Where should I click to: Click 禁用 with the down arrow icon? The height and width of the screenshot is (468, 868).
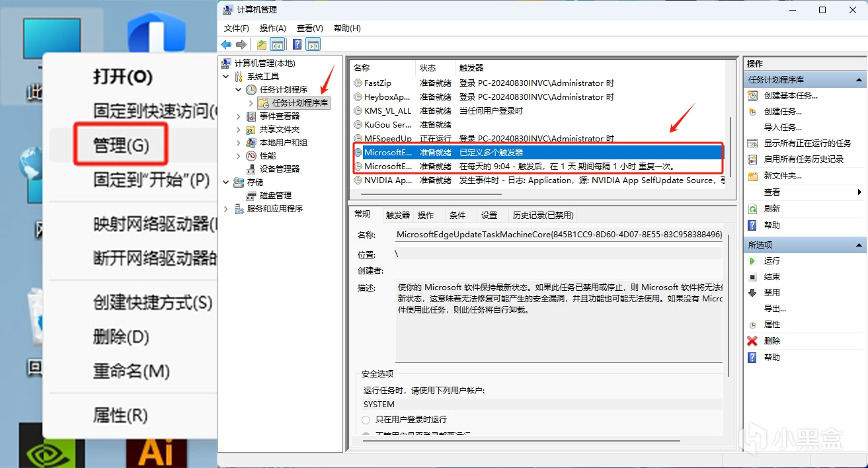coord(771,292)
